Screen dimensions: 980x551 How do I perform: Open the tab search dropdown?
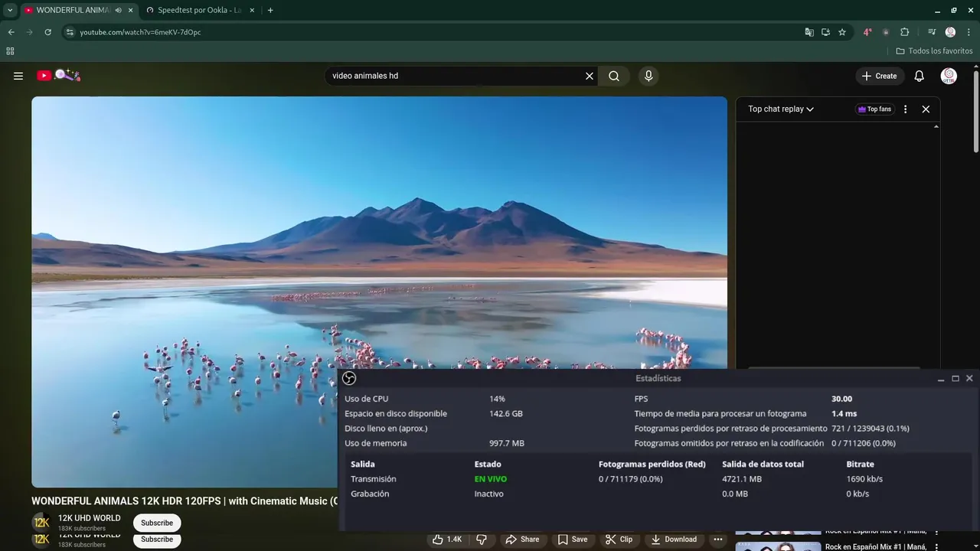pos(10,10)
